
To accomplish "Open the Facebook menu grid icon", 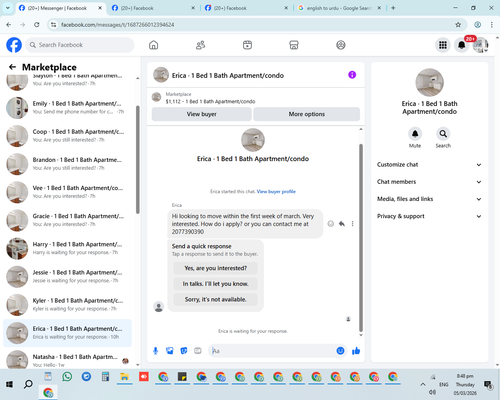I will (443, 45).
